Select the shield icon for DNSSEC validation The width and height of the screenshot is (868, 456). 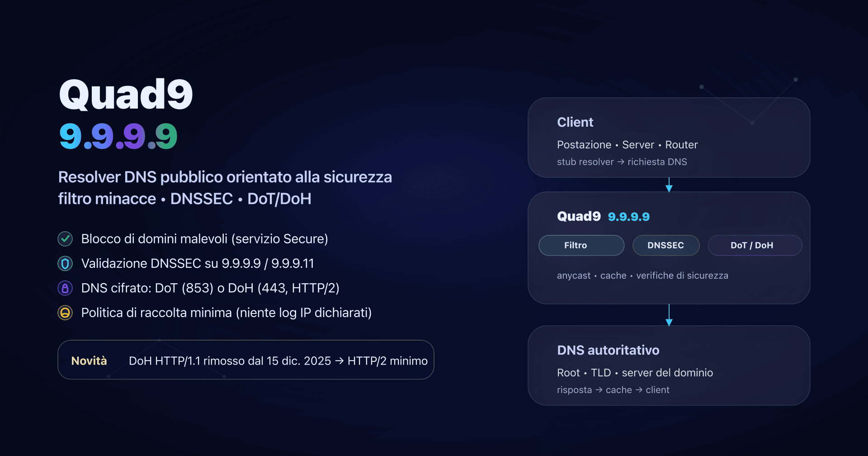coord(65,263)
